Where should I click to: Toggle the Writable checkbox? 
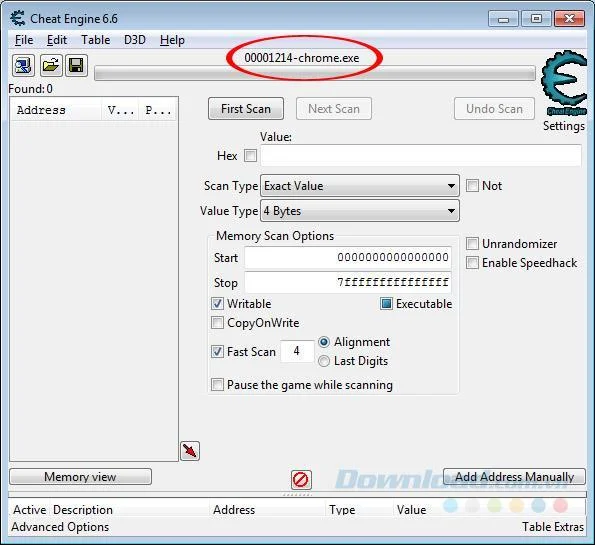tap(217, 304)
